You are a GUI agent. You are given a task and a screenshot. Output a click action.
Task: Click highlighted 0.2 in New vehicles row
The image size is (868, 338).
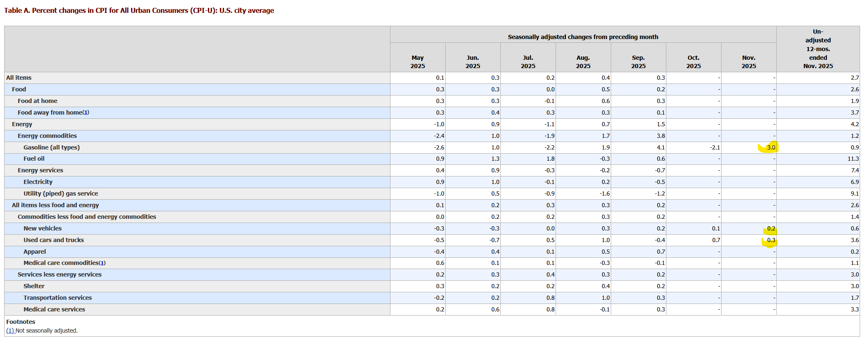(771, 228)
